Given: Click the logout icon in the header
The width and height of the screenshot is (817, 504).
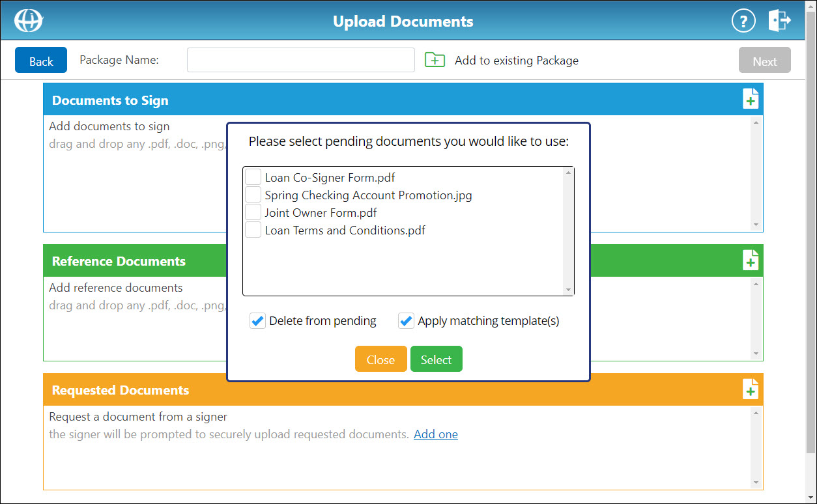Looking at the screenshot, I should tap(779, 20).
